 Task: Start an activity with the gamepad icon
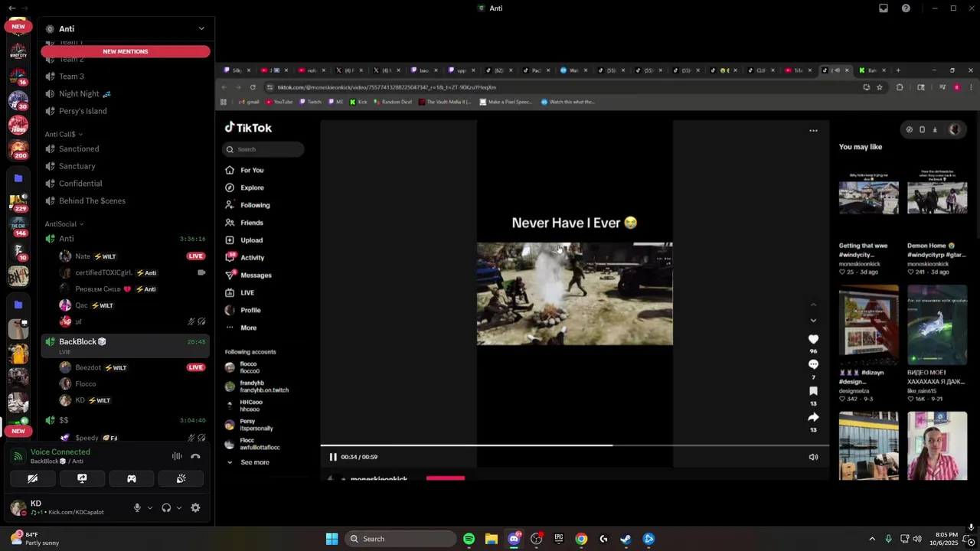click(131, 478)
